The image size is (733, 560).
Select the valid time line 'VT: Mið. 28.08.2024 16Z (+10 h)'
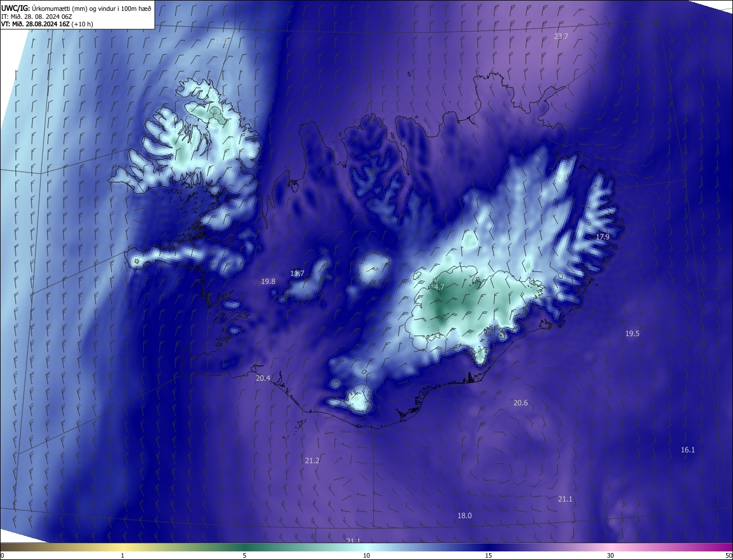47,25
